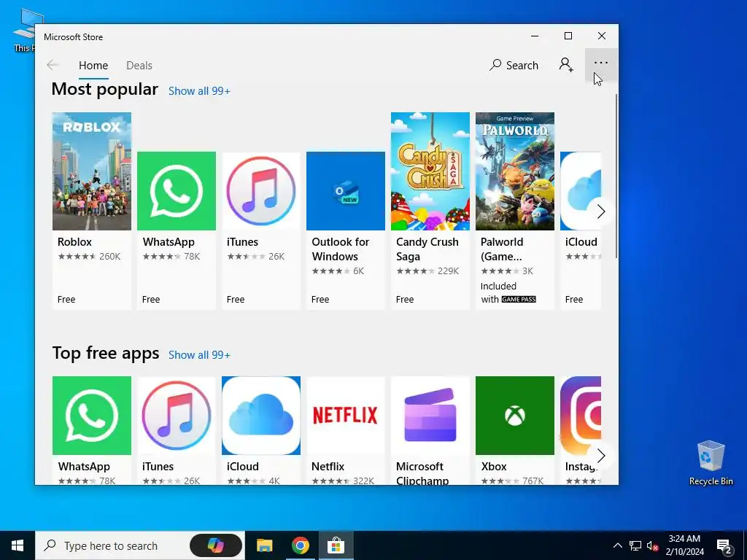Screen dimensions: 747x560
Task: Open iCloud tile in Top free apps
Action: click(x=260, y=430)
